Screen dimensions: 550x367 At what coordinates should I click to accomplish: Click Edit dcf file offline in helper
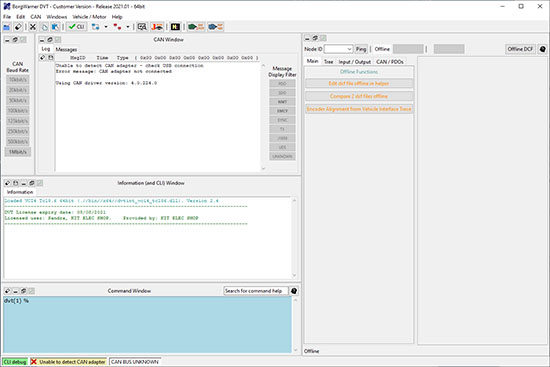tap(359, 84)
